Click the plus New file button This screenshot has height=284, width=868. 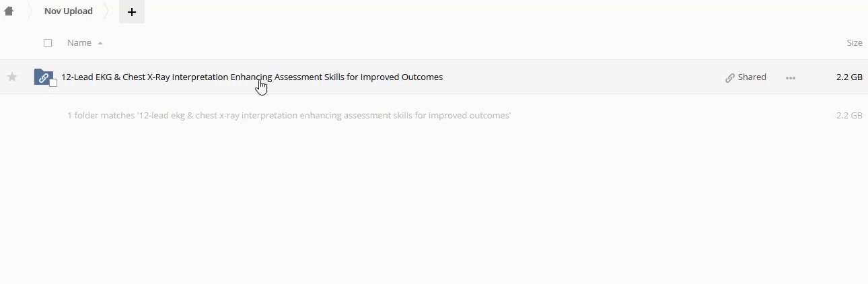[132, 12]
